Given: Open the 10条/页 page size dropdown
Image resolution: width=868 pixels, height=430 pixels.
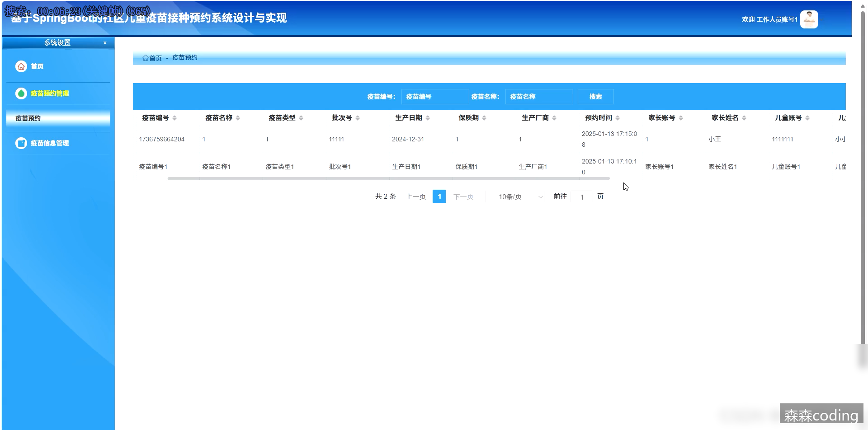Looking at the screenshot, I should coord(515,196).
